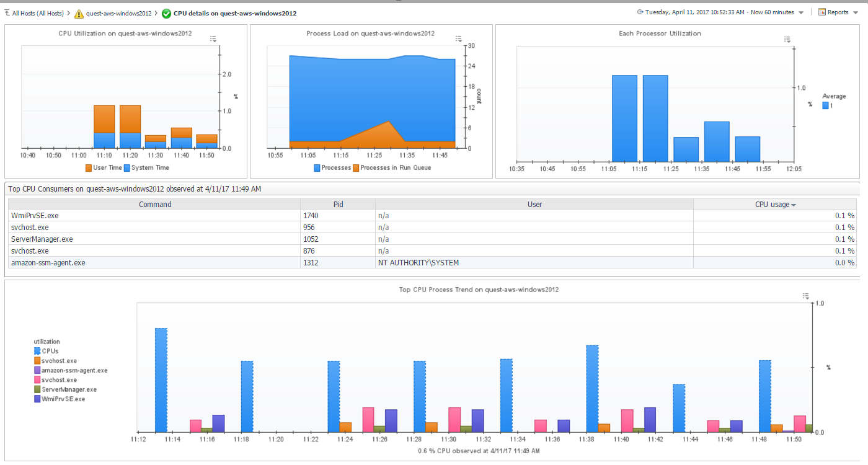Open Each Processor Utilization chart options icon

point(787,39)
